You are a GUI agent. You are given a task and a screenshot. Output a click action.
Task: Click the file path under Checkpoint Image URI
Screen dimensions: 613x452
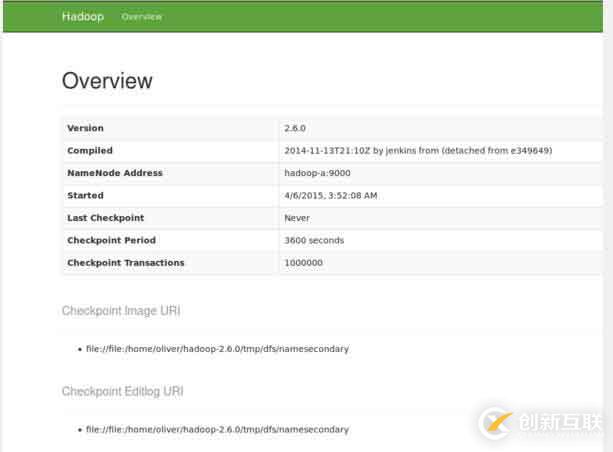pos(217,349)
